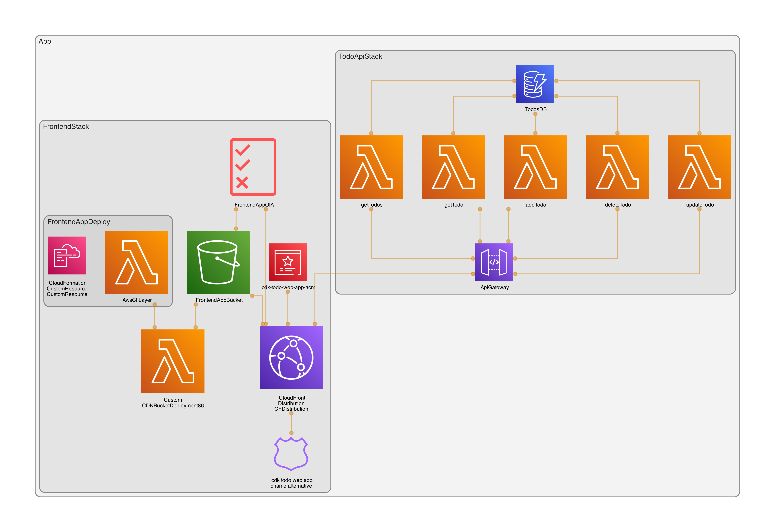This screenshot has height=532, width=775.
Task: Click the TodosDB DynamoDB icon
Action: coord(535,84)
